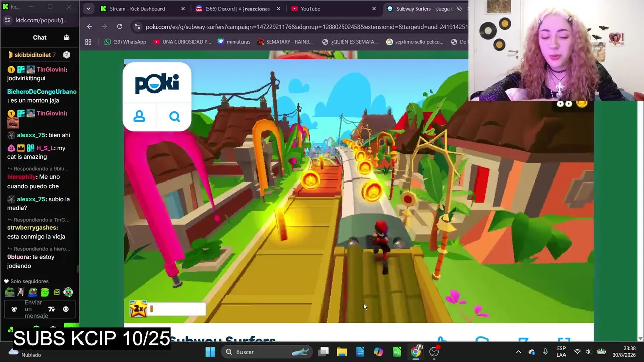The height and width of the screenshot is (362, 644).
Task: Click hierophily username in chat
Action: [22, 177]
